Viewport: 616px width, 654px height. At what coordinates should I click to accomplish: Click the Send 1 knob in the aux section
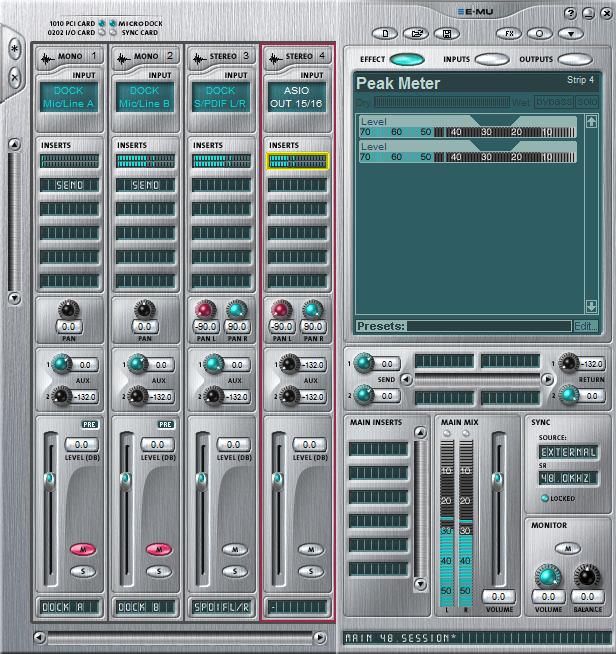[x=363, y=362]
